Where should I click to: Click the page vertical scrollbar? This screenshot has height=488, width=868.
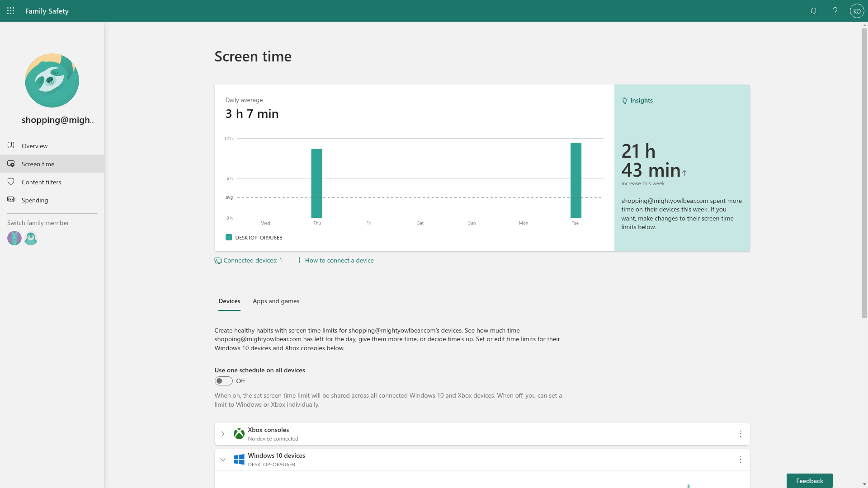(864, 174)
